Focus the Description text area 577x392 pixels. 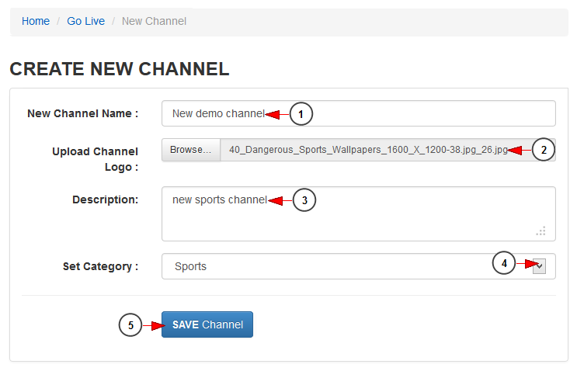pyautogui.click(x=359, y=214)
